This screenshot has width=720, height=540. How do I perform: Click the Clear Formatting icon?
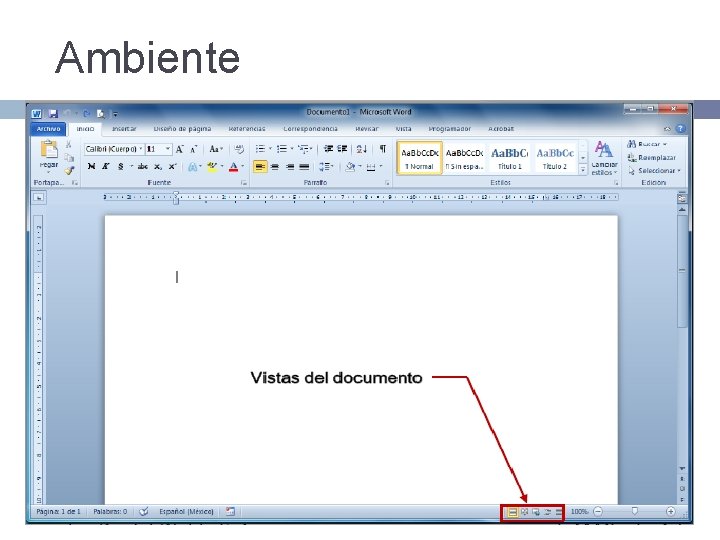pos(239,149)
